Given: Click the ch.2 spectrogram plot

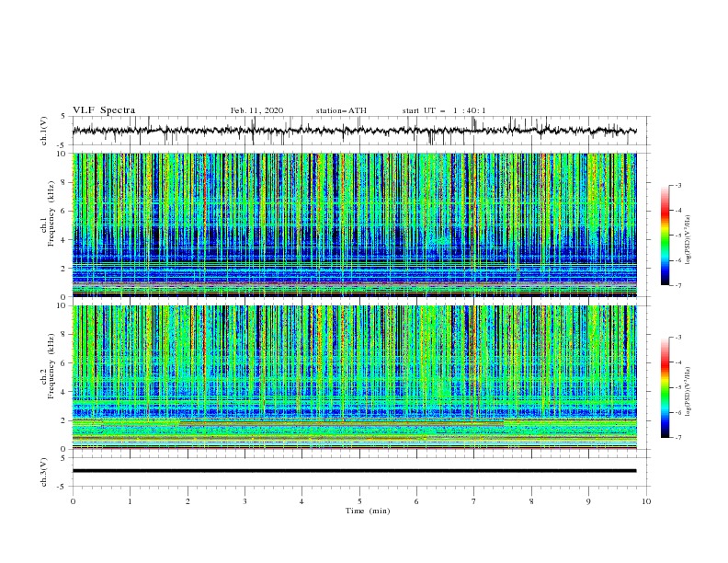Looking at the screenshot, I should tap(354, 377).
